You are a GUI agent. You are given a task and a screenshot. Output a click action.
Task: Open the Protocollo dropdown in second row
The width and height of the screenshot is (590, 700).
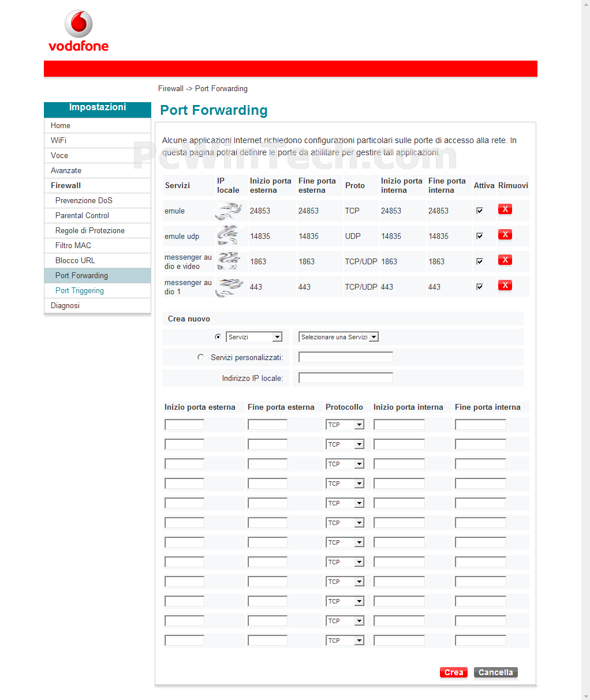[x=345, y=444]
